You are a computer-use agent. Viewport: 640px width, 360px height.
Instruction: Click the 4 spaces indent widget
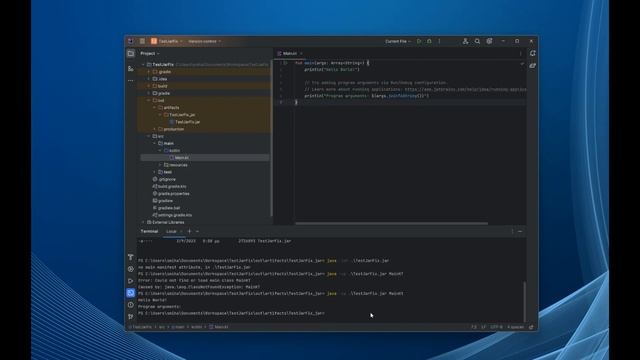516,327
